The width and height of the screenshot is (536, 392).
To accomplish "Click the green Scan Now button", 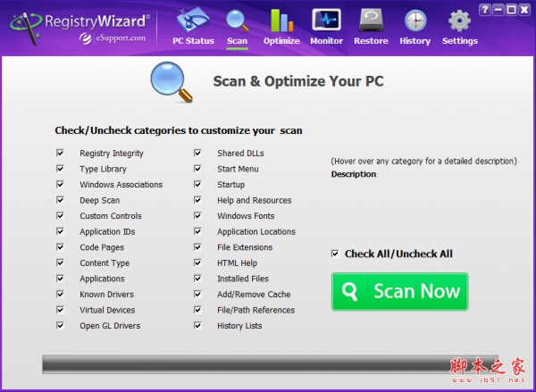I will click(x=399, y=291).
